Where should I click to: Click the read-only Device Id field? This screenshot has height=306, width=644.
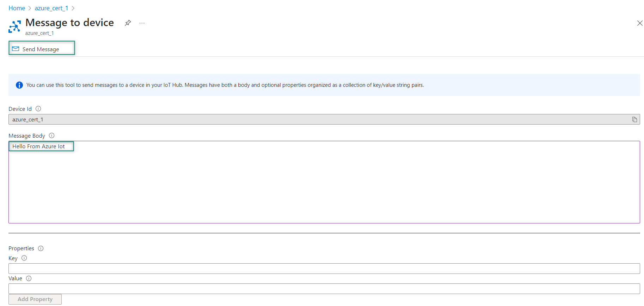coord(317,120)
